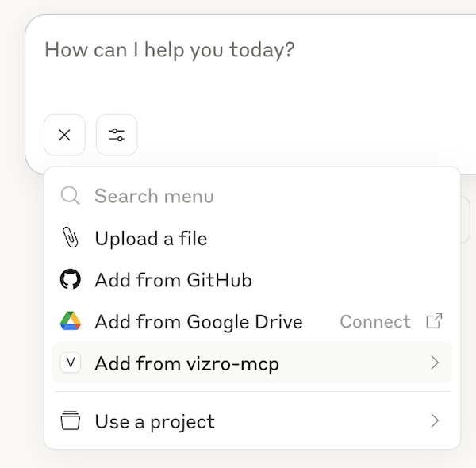
Task: Click the X button to close the attachment menu
Action: click(x=64, y=135)
